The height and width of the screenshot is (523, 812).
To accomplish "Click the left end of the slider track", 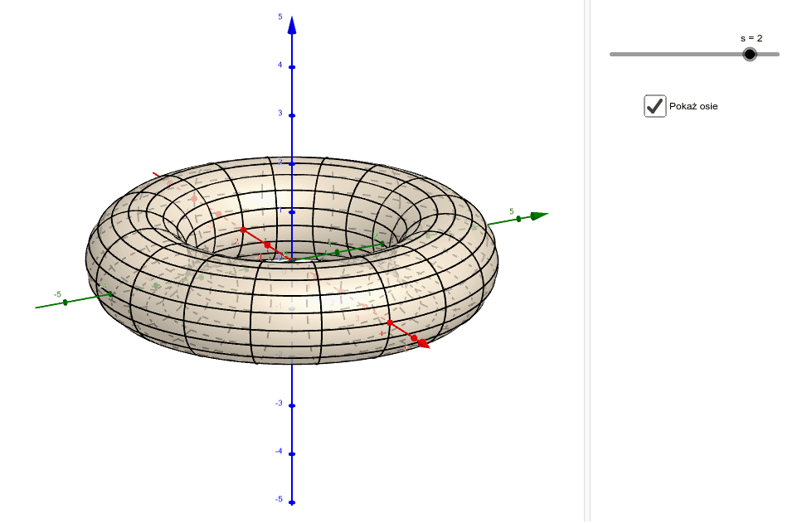I will coord(611,55).
